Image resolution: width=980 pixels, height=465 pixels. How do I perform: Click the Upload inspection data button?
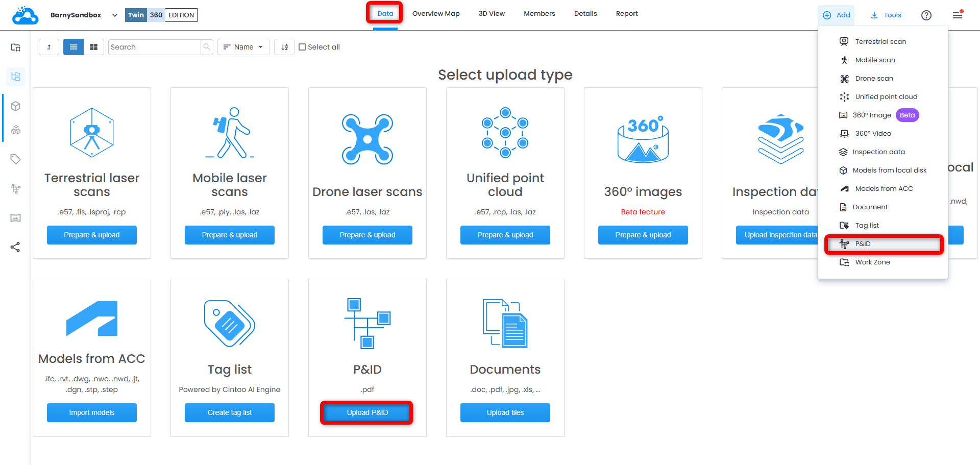tap(777, 235)
